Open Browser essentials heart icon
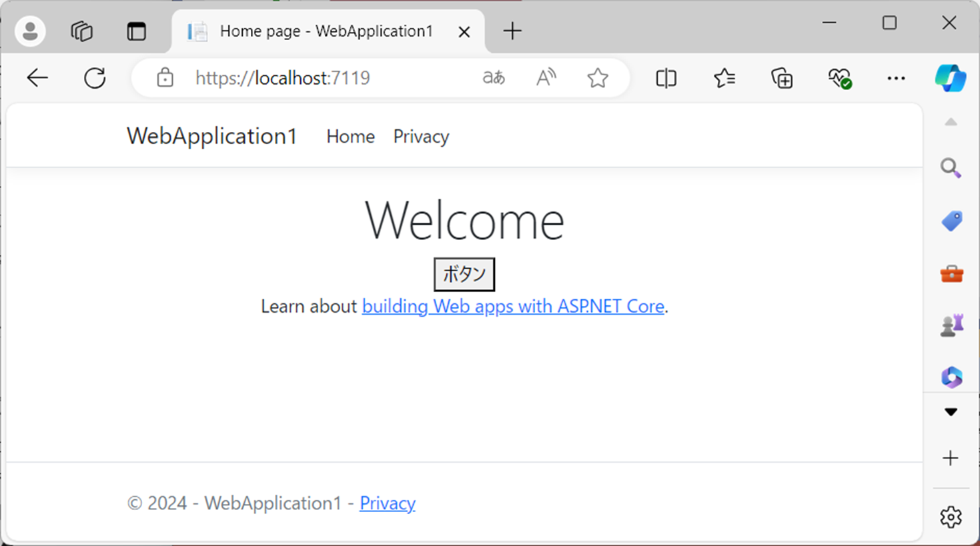The width and height of the screenshot is (980, 546). point(840,78)
